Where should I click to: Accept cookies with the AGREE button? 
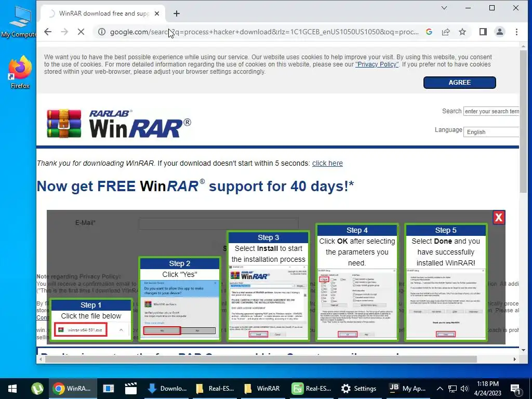(459, 83)
